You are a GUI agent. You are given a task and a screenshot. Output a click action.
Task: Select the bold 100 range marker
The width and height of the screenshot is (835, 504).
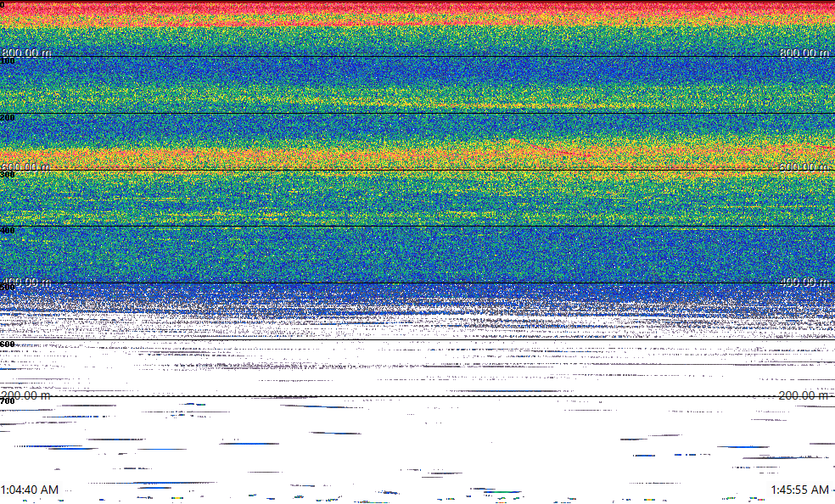pos(8,61)
